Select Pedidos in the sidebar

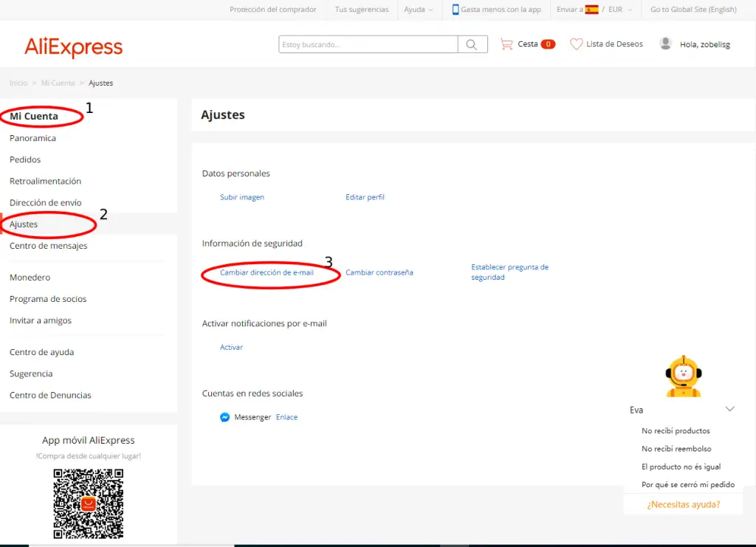[25, 159]
